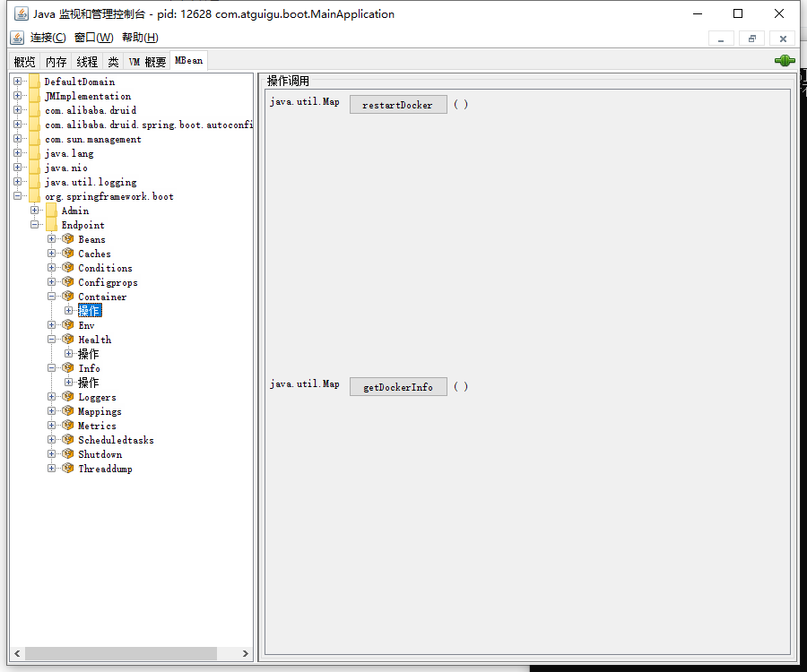The width and height of the screenshot is (807, 672).
Task: Select the Mappings tree item
Action: 100,411
